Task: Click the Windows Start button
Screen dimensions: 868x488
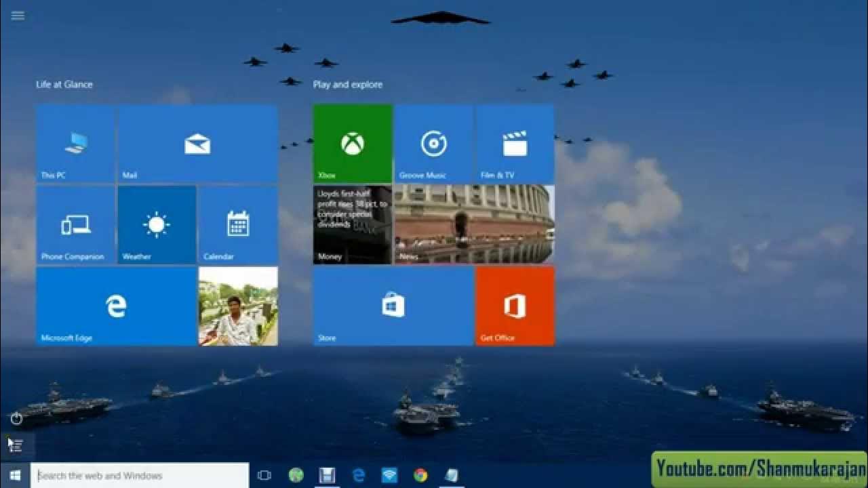Action: click(15, 475)
